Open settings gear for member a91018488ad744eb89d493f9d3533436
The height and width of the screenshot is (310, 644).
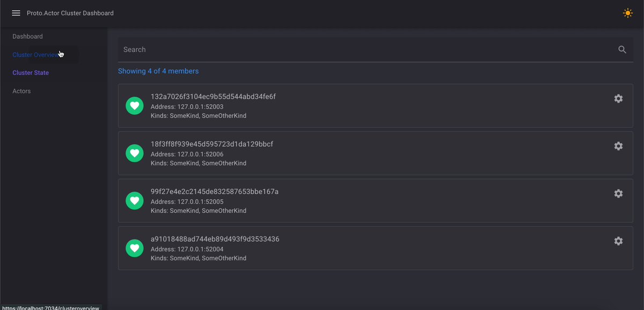click(618, 241)
